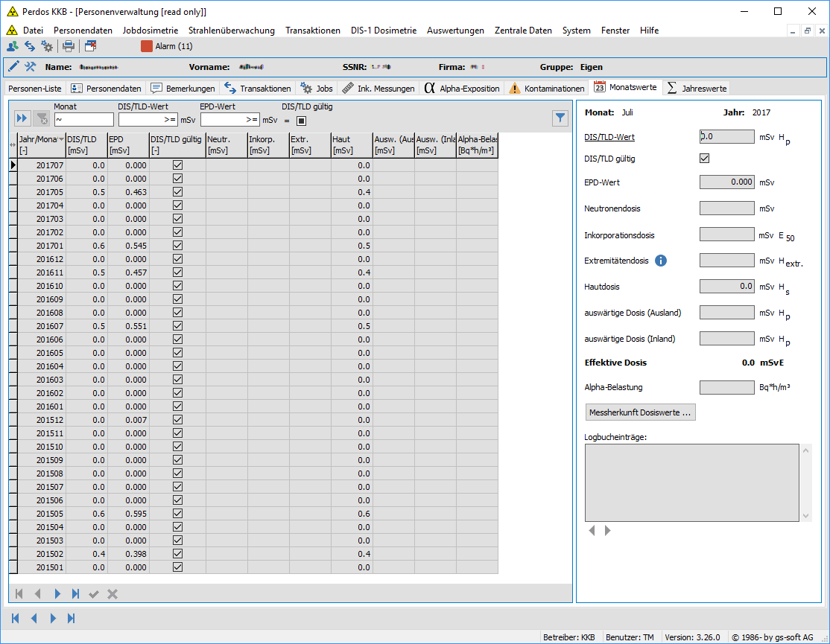Screen dimensions: 830x644
Task: Switch to the Kontaminationen tab
Action: (547, 89)
